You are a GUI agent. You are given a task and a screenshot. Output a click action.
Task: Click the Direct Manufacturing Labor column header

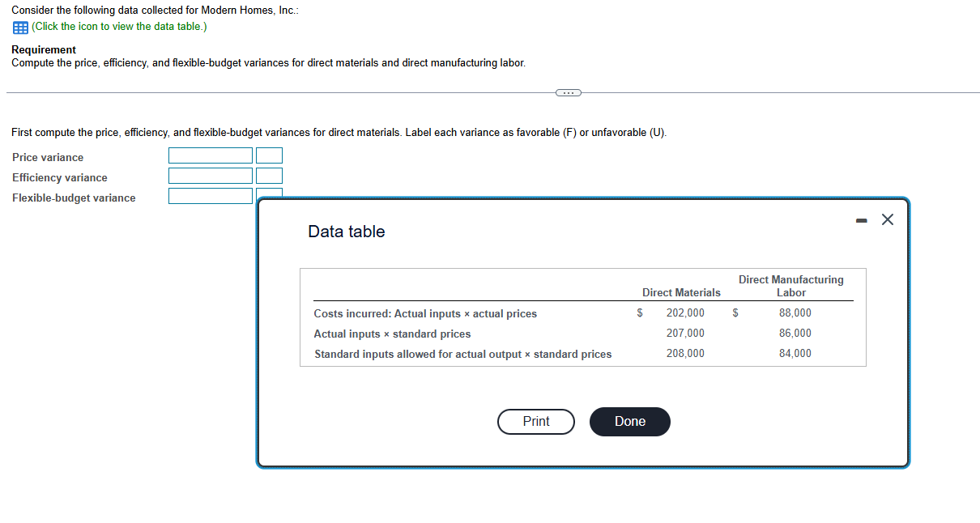click(790, 285)
